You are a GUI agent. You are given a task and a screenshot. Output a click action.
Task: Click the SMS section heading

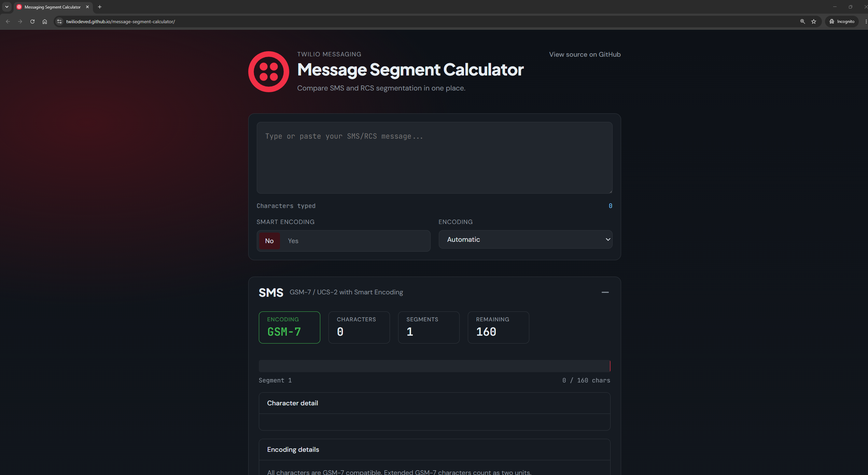271,293
